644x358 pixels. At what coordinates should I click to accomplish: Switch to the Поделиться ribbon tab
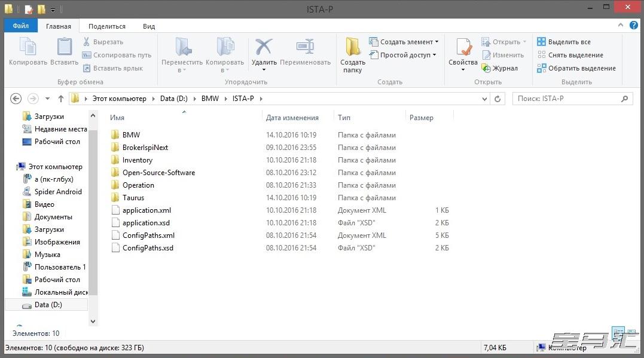(107, 26)
